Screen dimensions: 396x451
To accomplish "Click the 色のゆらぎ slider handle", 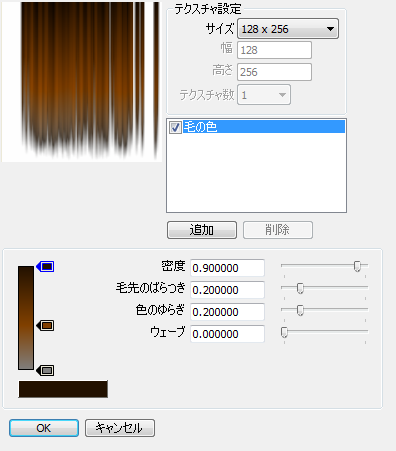I will point(300,310).
